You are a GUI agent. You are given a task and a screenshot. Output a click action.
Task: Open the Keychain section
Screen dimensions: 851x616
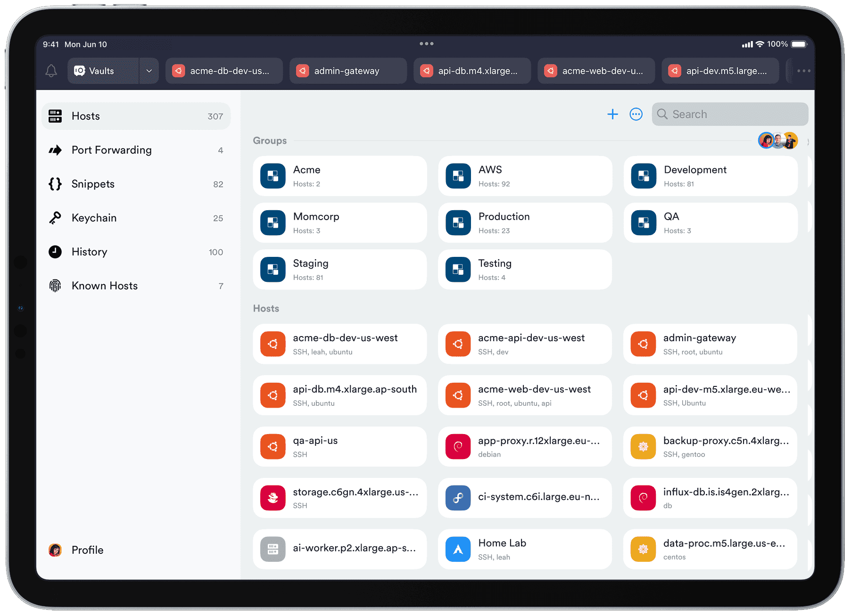tap(136, 218)
